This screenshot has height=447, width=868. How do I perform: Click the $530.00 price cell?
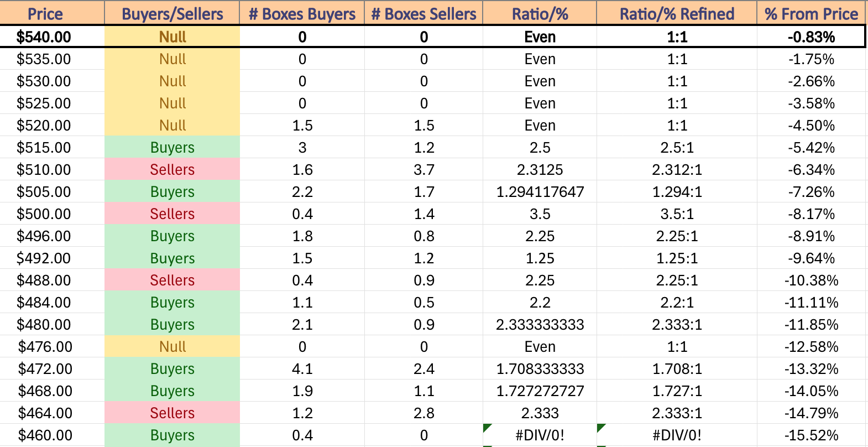[x=52, y=81]
